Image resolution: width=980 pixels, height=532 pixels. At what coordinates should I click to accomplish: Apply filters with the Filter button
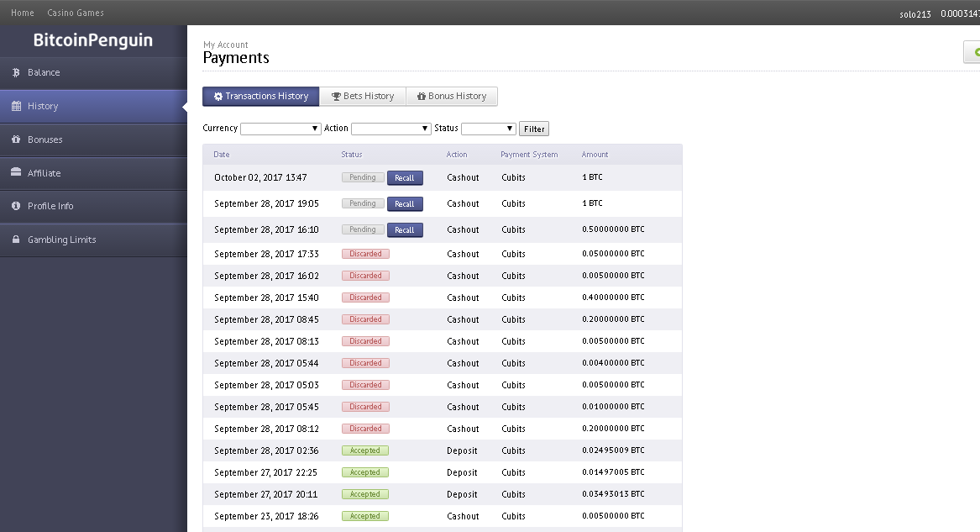click(x=534, y=129)
